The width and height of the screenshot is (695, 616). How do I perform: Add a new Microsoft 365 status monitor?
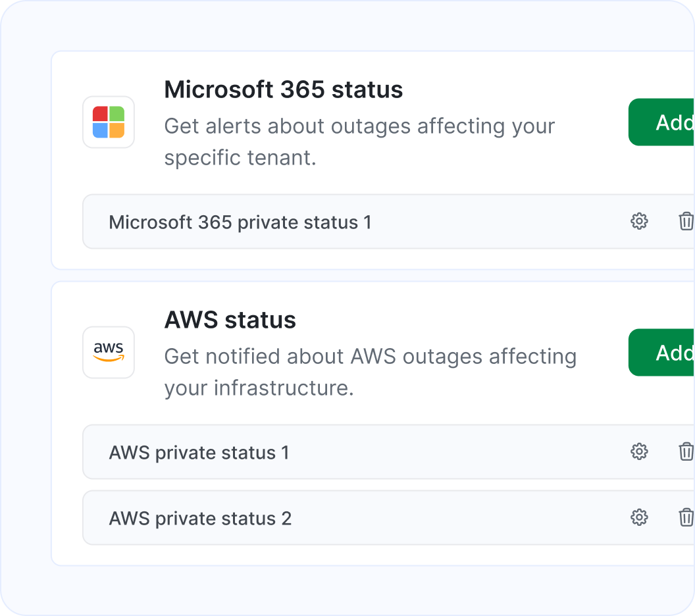pyautogui.click(x=671, y=122)
